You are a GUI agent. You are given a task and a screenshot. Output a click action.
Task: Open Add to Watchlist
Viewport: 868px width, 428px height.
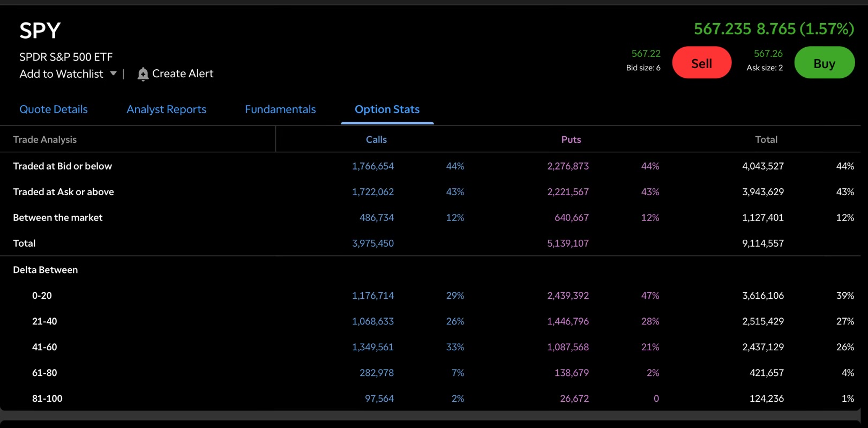pos(61,73)
